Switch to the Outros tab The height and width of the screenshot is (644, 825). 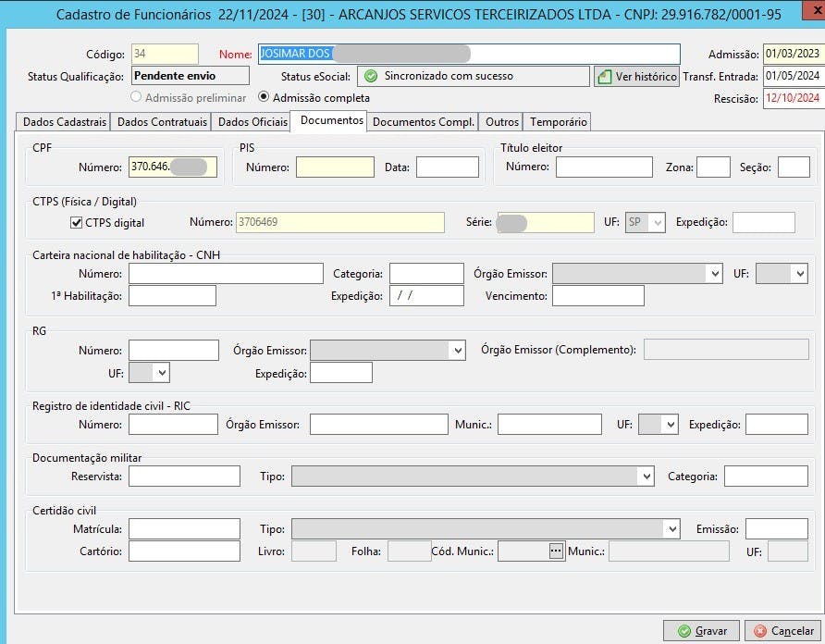(501, 121)
